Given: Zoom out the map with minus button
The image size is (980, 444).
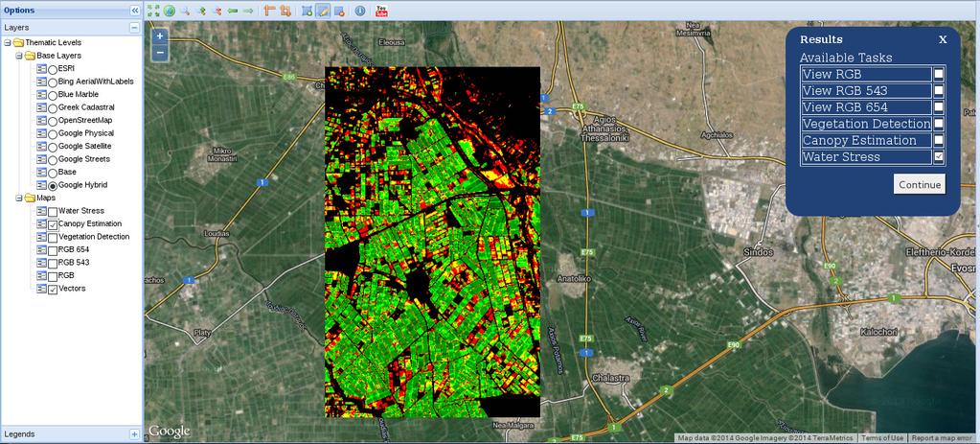Looking at the screenshot, I should [x=160, y=53].
